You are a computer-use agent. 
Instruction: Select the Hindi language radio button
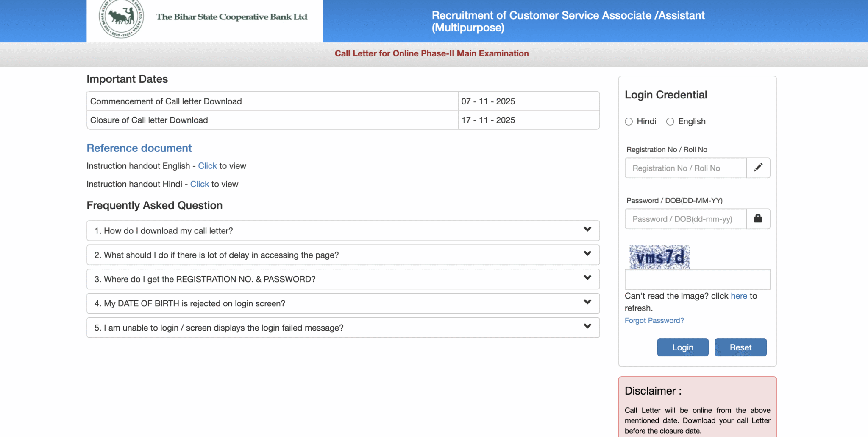pos(629,121)
